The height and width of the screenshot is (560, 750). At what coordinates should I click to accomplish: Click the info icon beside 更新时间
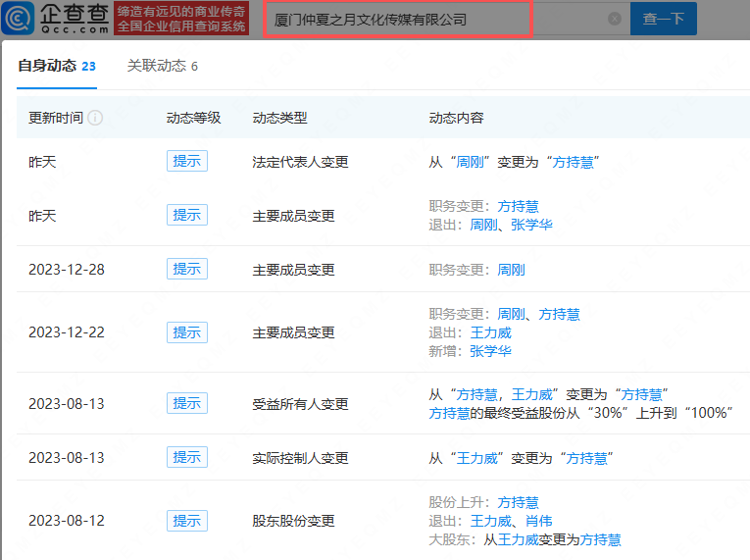coord(95,118)
